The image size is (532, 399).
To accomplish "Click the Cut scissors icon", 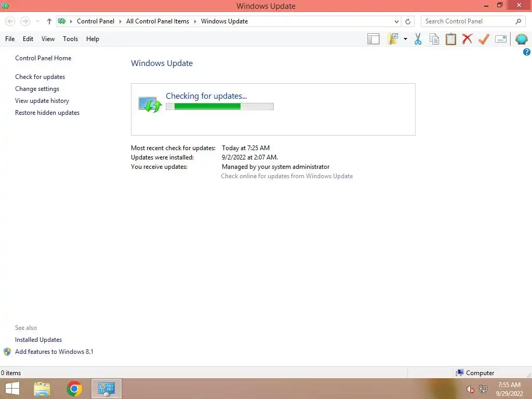I will click(x=418, y=39).
